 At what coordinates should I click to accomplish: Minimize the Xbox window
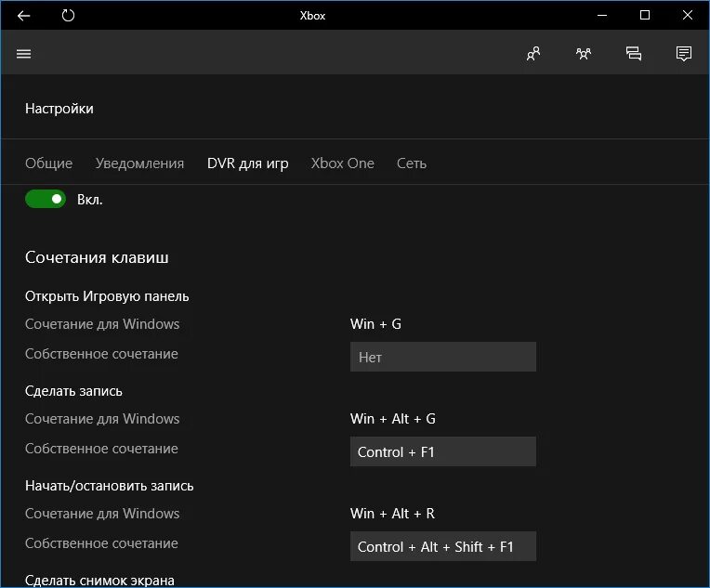click(602, 16)
